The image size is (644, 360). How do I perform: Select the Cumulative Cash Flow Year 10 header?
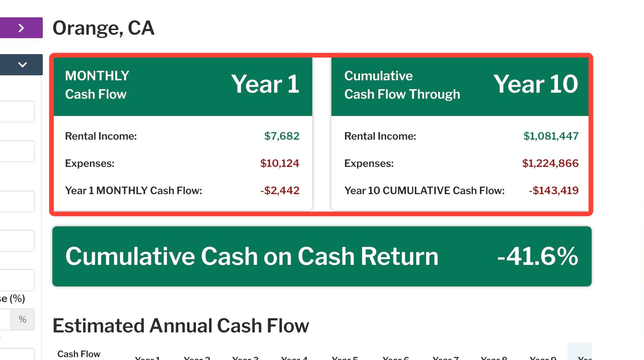460,87
